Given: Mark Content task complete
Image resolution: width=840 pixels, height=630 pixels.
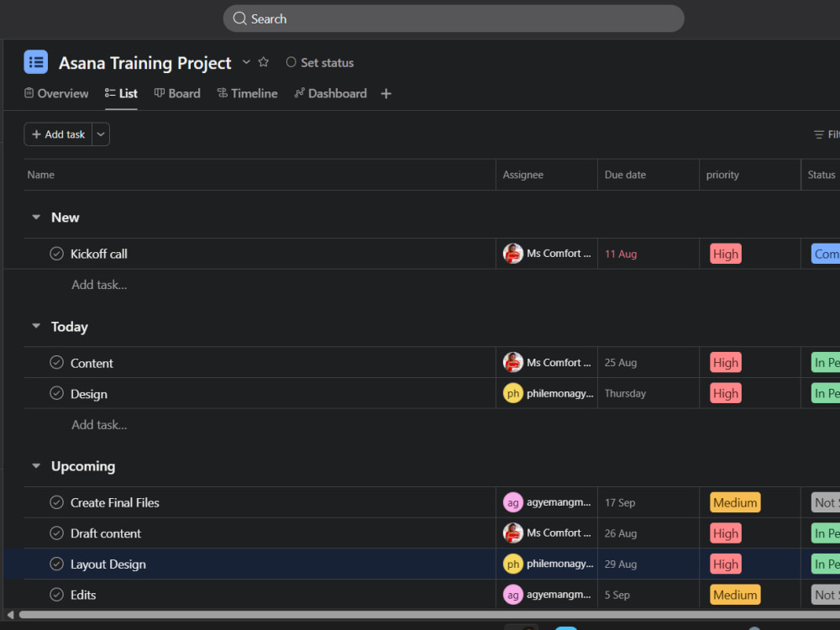Looking at the screenshot, I should (x=56, y=363).
